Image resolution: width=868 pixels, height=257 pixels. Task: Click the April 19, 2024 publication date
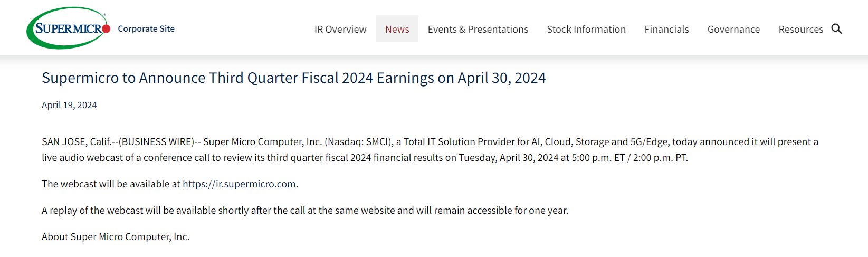coord(69,105)
